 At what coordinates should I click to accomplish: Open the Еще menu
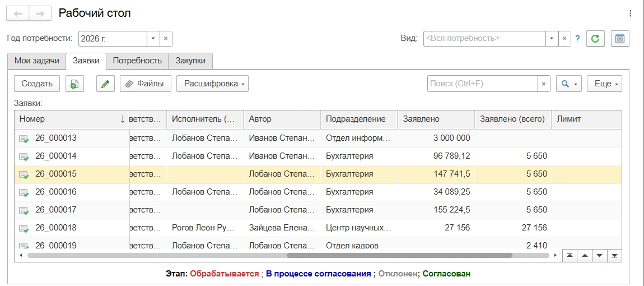pyautogui.click(x=604, y=84)
